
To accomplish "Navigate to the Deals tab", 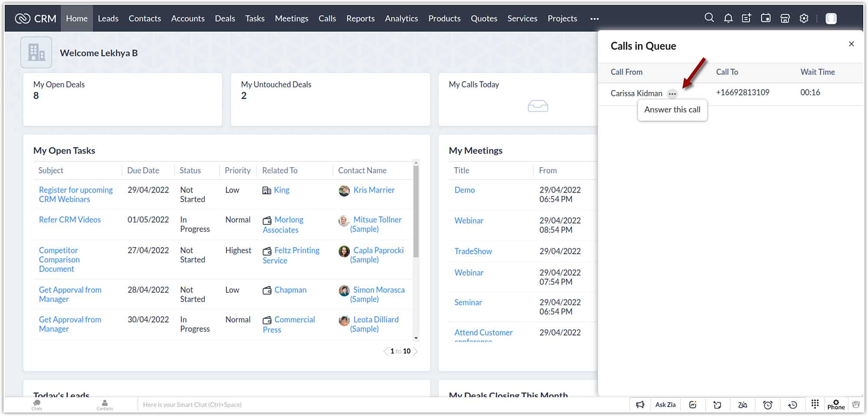I will pyautogui.click(x=225, y=19).
